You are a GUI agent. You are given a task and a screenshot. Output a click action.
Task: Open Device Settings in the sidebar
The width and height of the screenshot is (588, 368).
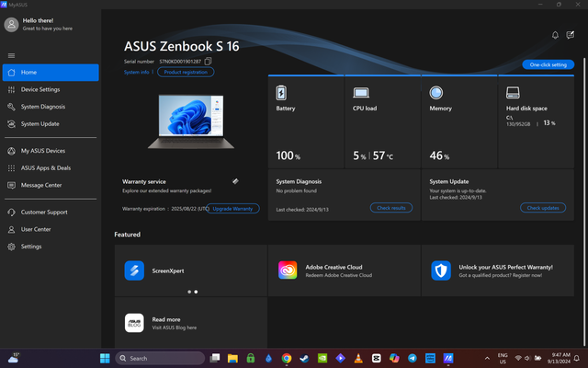(x=51, y=89)
